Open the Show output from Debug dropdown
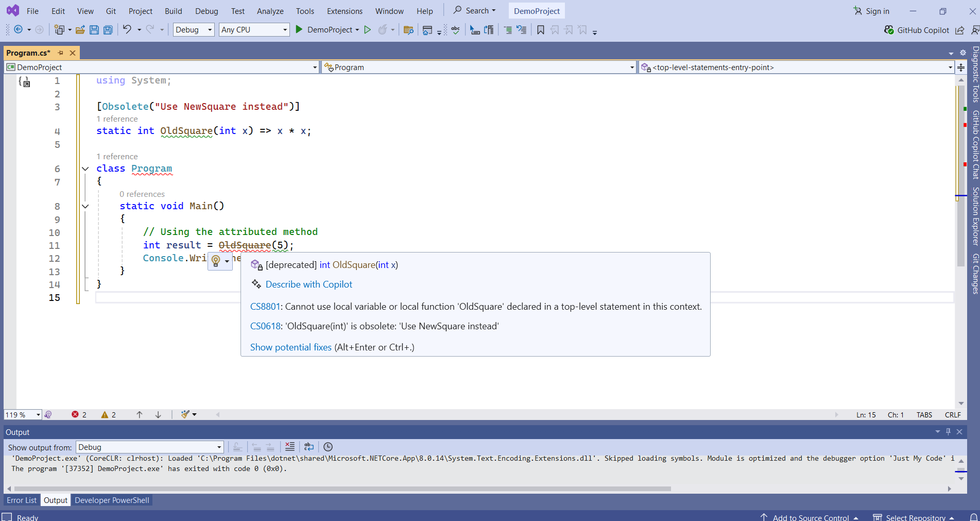The height and width of the screenshot is (521, 980). [150, 447]
